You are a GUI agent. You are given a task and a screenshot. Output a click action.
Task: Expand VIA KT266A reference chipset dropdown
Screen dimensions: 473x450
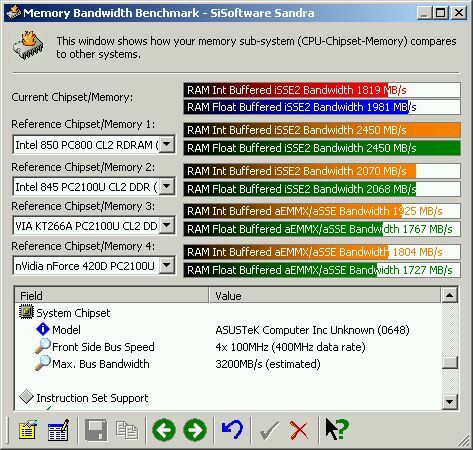pos(167,226)
